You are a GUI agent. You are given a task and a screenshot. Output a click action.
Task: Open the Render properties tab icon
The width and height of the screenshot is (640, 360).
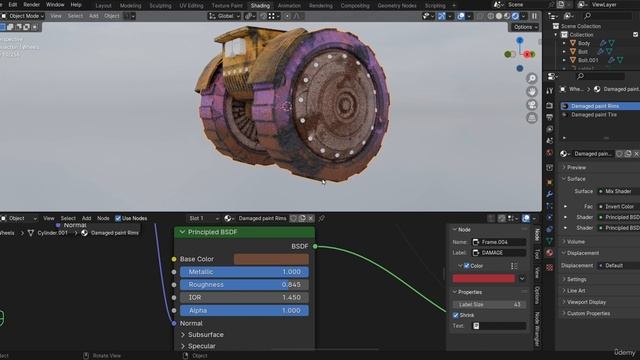[x=550, y=106]
